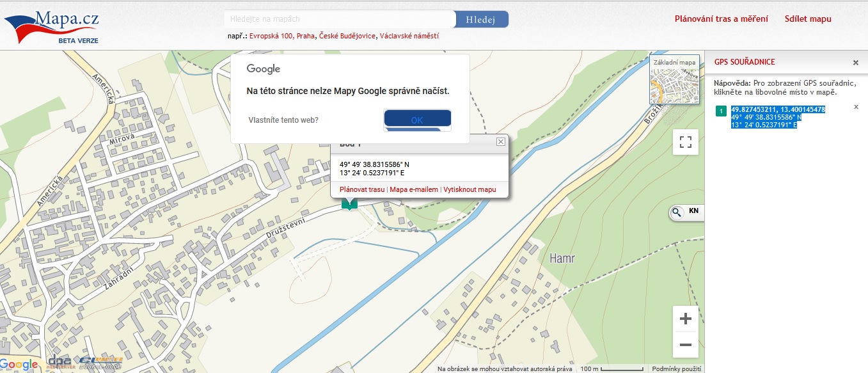Select the green number 1 point badge
868x373 pixels.
click(x=721, y=111)
